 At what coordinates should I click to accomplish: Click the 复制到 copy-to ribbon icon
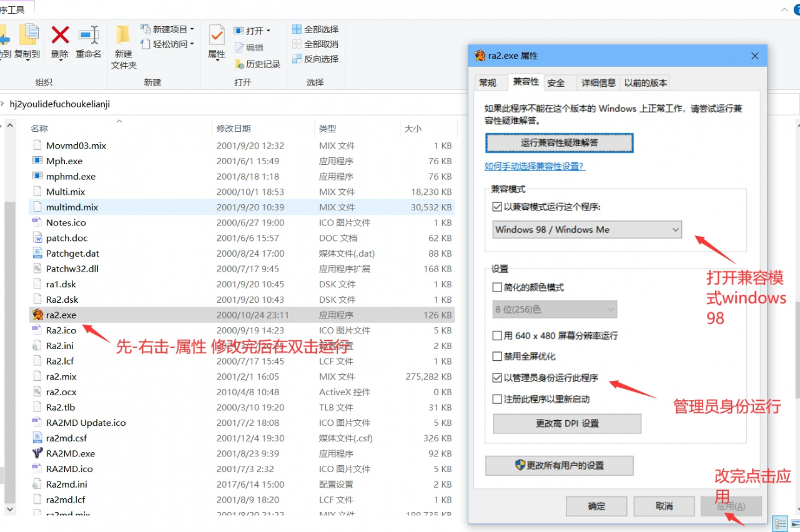(27, 35)
